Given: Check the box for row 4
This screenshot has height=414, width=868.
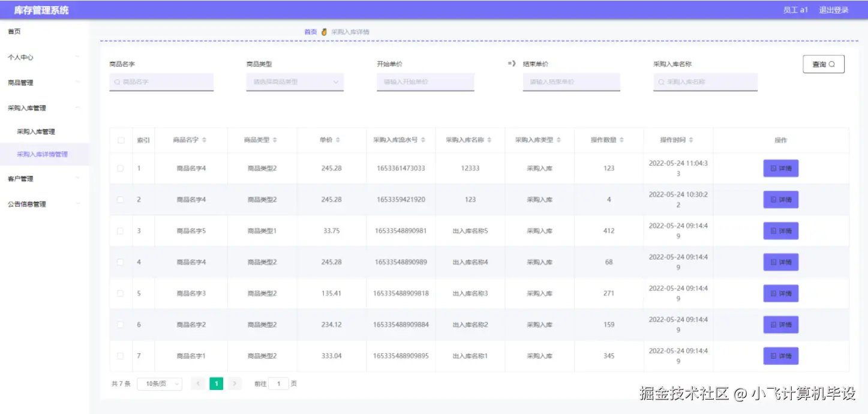Looking at the screenshot, I should coord(121,262).
